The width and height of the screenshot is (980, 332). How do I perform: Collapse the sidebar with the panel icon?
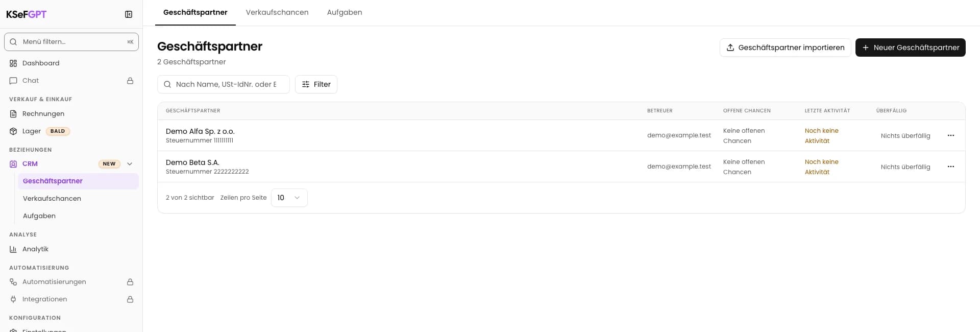tap(129, 14)
